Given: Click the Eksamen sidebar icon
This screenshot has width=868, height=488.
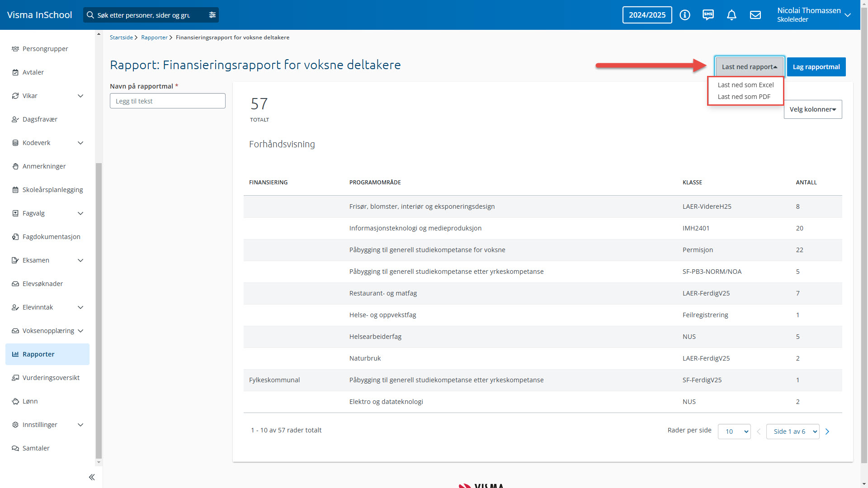Looking at the screenshot, I should click(15, 260).
